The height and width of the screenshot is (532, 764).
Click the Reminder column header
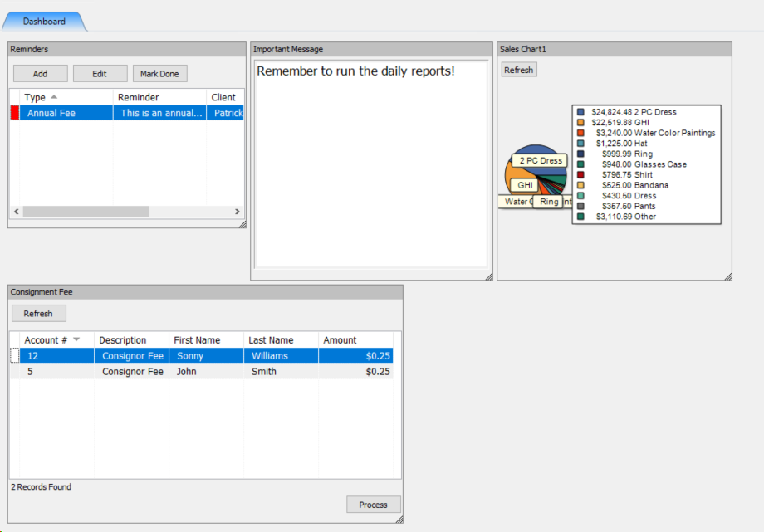(159, 97)
